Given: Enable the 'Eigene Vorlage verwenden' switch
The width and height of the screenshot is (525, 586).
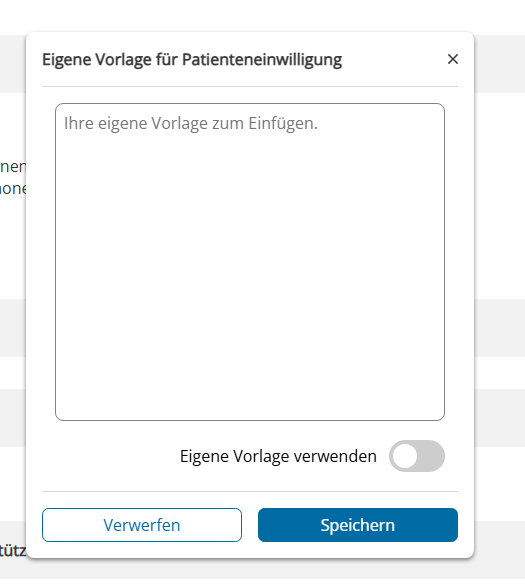Looking at the screenshot, I should coord(417,456).
